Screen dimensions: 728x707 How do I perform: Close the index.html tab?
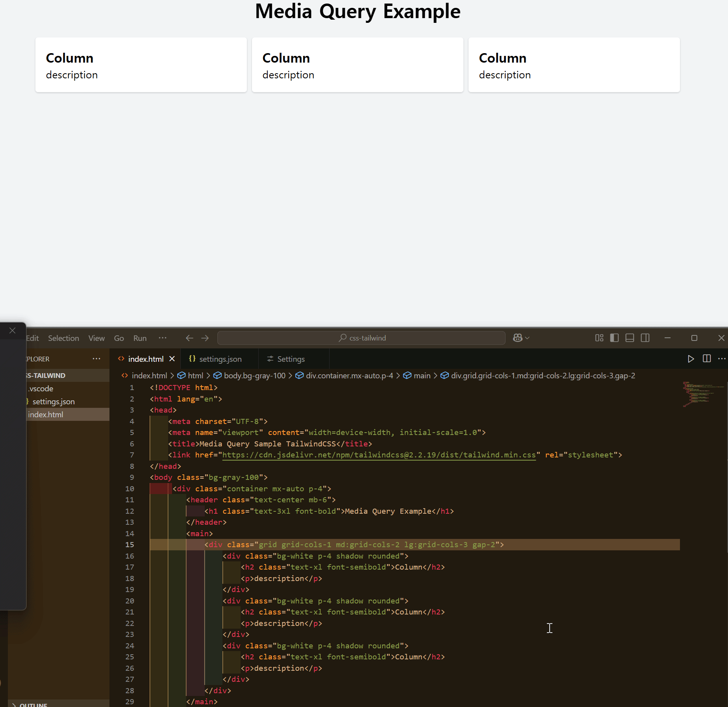pos(172,359)
